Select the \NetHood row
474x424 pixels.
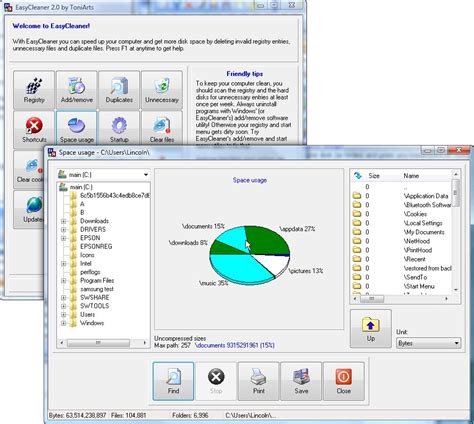402,241
